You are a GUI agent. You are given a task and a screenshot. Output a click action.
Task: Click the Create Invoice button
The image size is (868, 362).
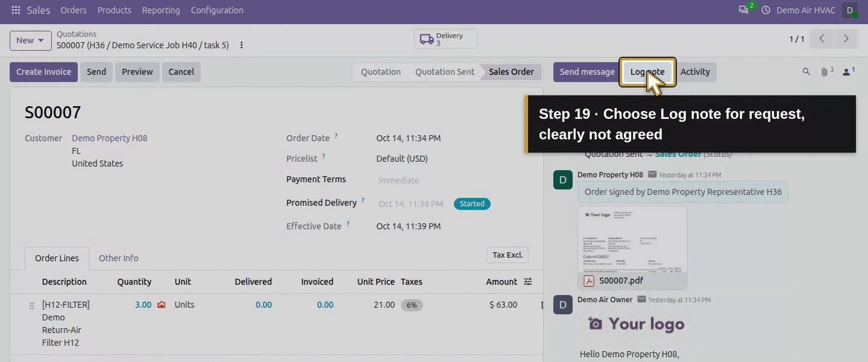click(43, 72)
